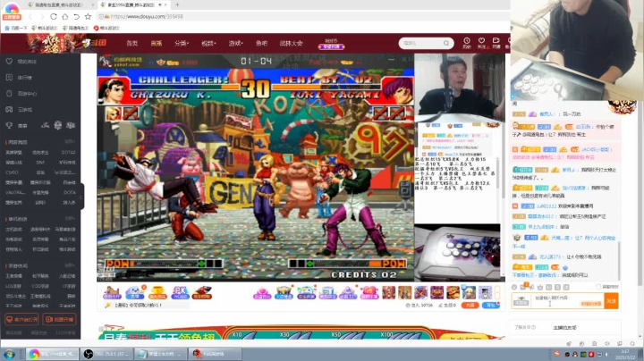Open the 武林大会 nav item
The image size is (644, 361).
coord(292,43)
